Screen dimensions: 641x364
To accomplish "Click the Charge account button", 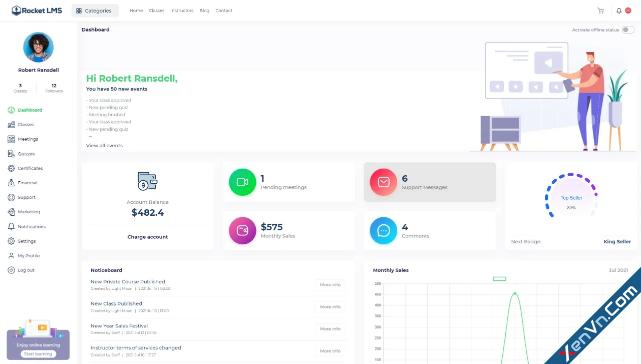I will tap(147, 236).
